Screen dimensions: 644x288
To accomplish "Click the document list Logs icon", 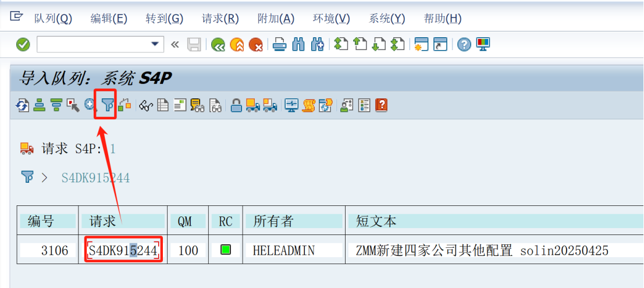I will [163, 105].
